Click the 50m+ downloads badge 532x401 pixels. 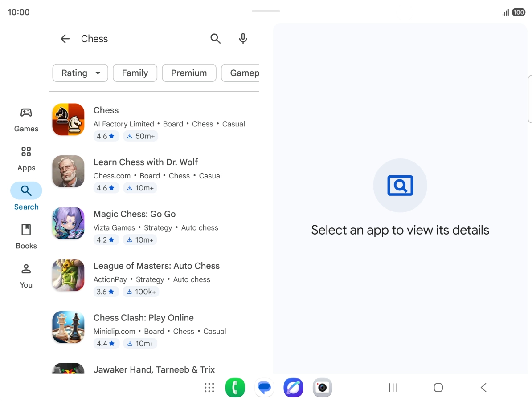tap(141, 136)
